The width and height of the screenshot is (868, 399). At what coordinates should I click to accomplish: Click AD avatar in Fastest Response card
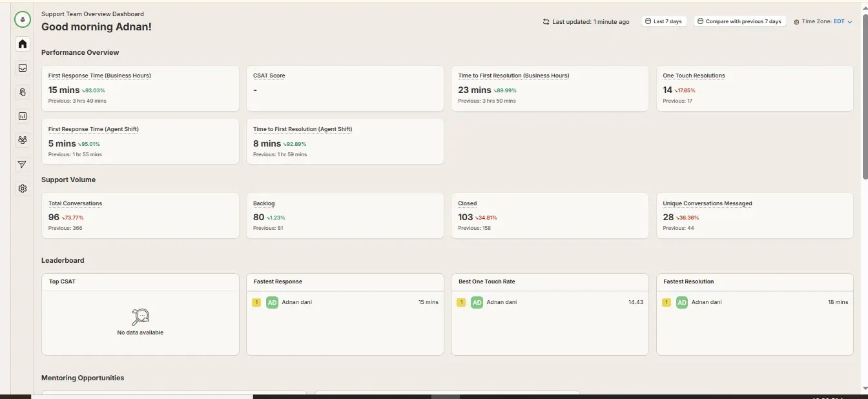point(272,302)
